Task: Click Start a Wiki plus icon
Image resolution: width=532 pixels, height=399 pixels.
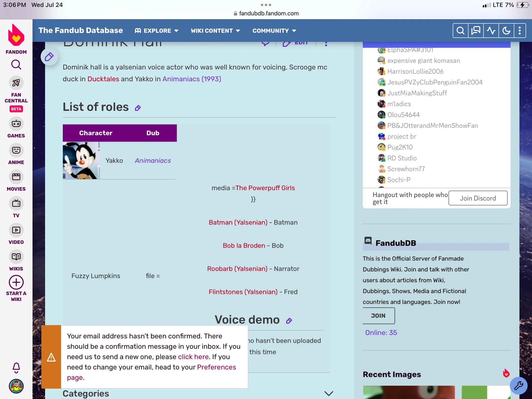Action: point(16,282)
